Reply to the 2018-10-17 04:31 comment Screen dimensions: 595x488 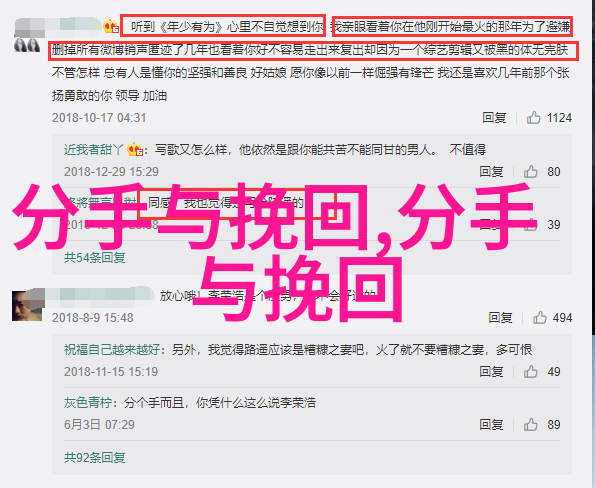pos(494,118)
